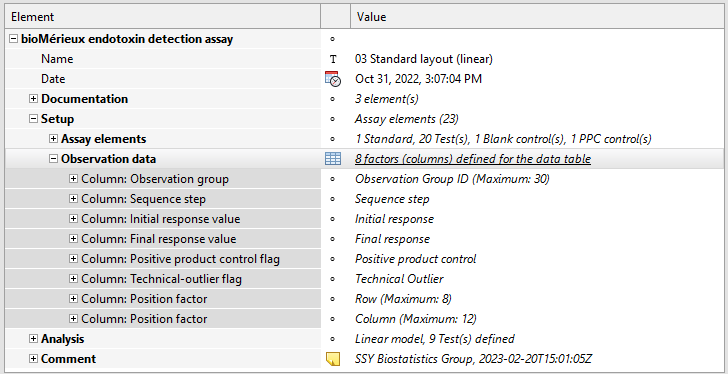The height and width of the screenshot is (374, 728).
Task: Select the Analysis tree item
Action: pyautogui.click(x=63, y=339)
